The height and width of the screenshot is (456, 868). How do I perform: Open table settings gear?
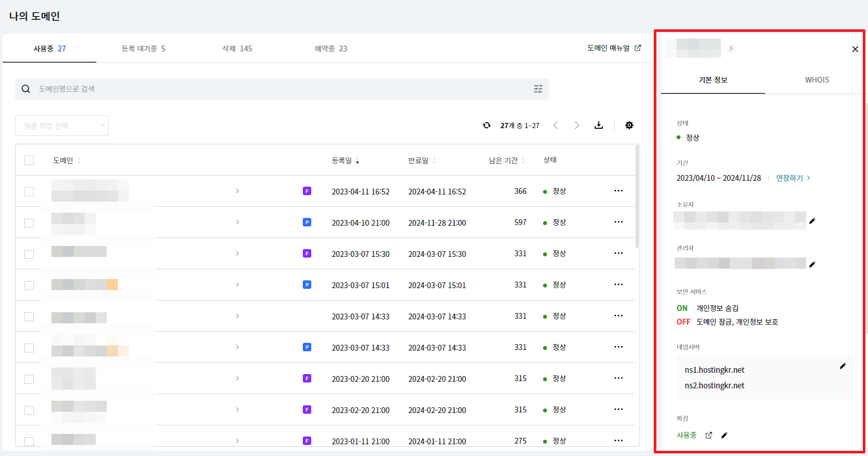tap(629, 126)
